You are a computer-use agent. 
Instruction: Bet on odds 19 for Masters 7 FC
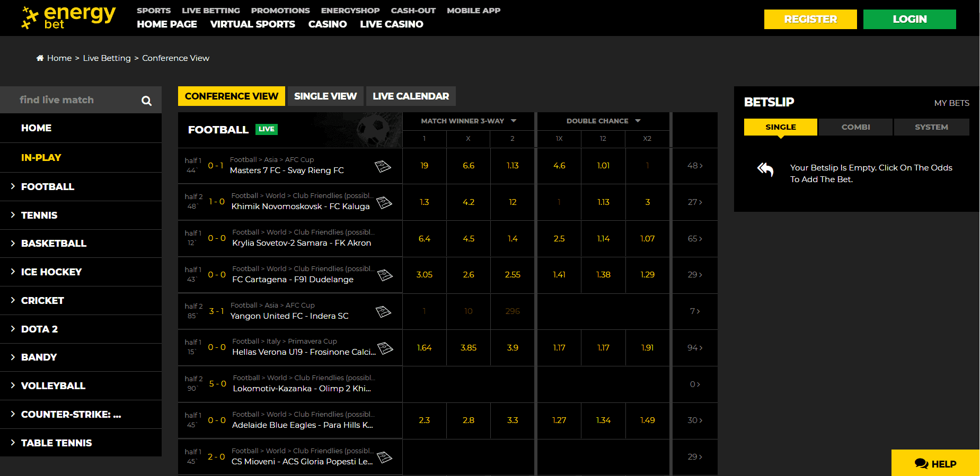424,166
